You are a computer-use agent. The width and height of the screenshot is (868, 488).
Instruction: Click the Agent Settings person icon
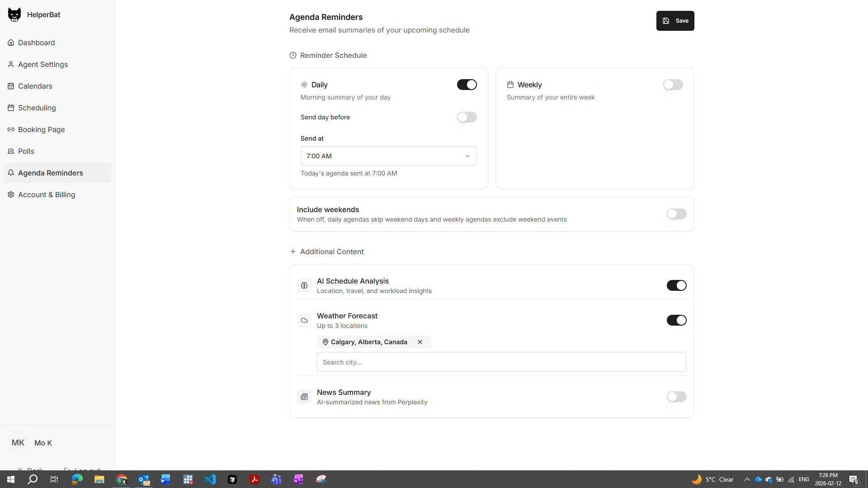coord(11,64)
